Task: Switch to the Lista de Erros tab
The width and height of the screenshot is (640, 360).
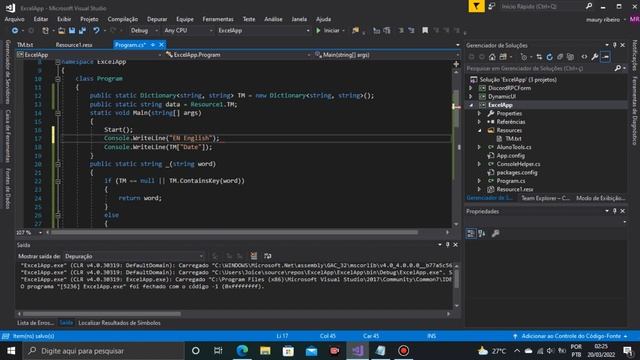Action: pyautogui.click(x=36, y=323)
